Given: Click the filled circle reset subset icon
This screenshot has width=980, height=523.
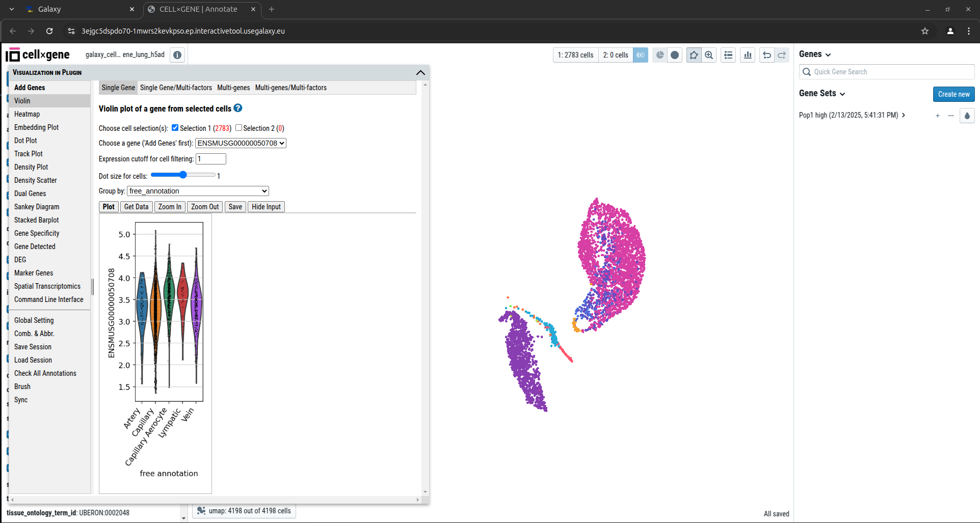Looking at the screenshot, I should coord(675,55).
